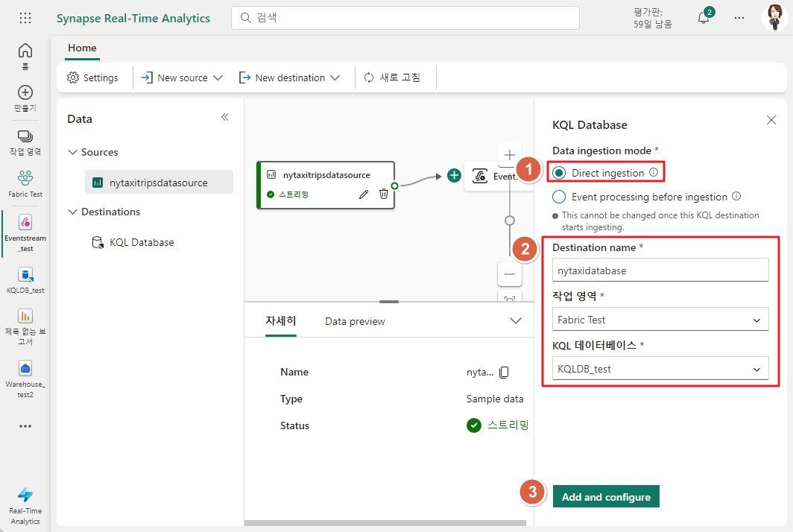Select Event processing before ingestion radio
This screenshot has width=793, height=532.
click(559, 196)
